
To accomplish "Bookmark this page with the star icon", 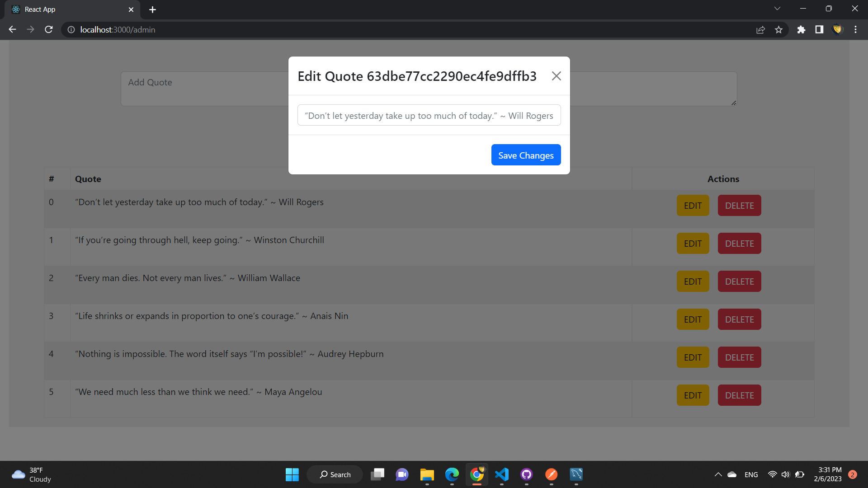I will point(779,29).
